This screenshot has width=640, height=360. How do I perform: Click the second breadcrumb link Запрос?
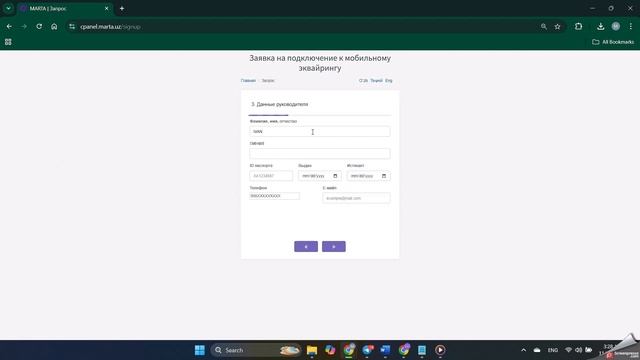[268, 81]
